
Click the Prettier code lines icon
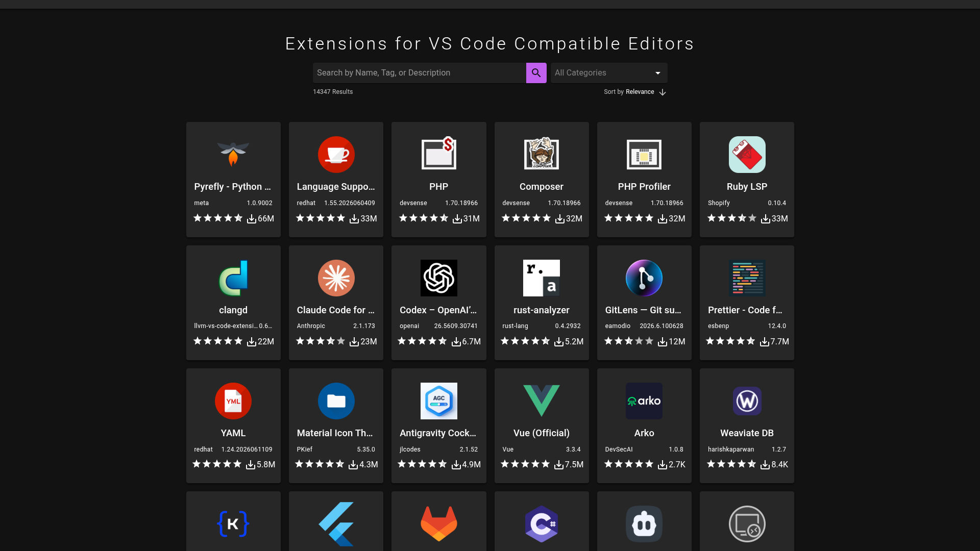(x=747, y=278)
